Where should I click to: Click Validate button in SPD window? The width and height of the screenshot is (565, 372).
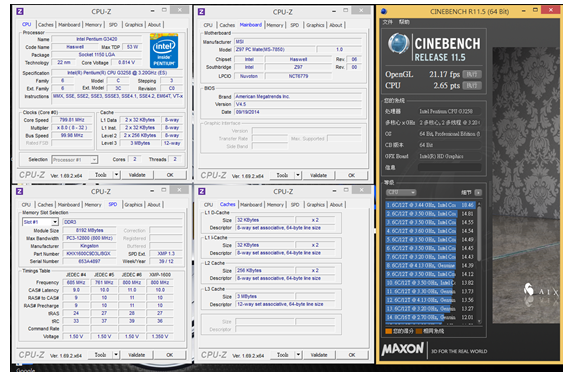click(x=137, y=355)
